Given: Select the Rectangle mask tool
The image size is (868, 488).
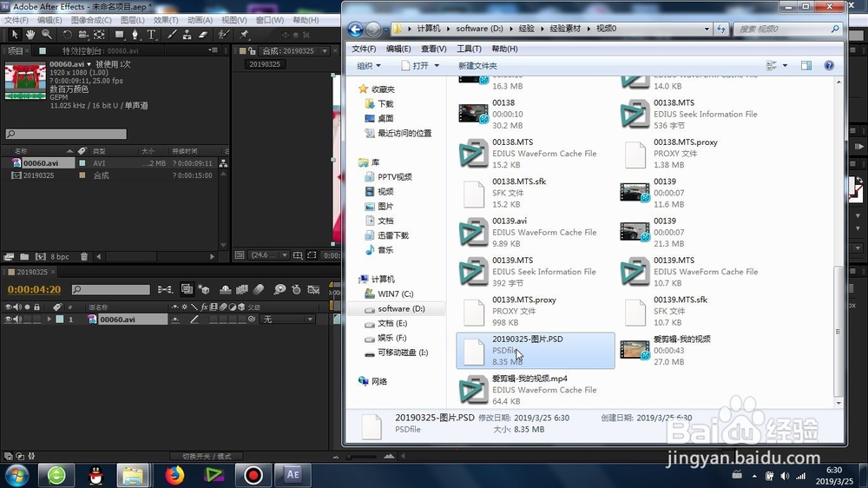Looking at the screenshot, I should [119, 35].
